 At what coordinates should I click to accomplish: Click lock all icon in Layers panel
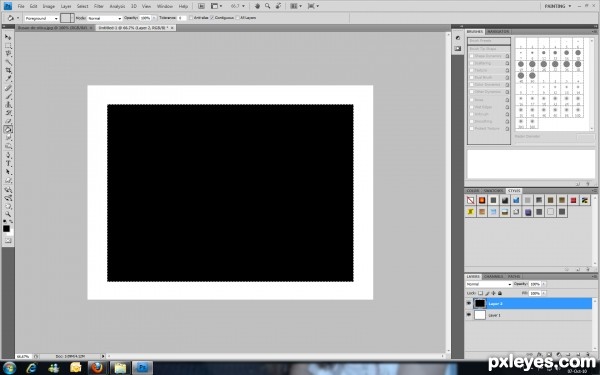500,293
